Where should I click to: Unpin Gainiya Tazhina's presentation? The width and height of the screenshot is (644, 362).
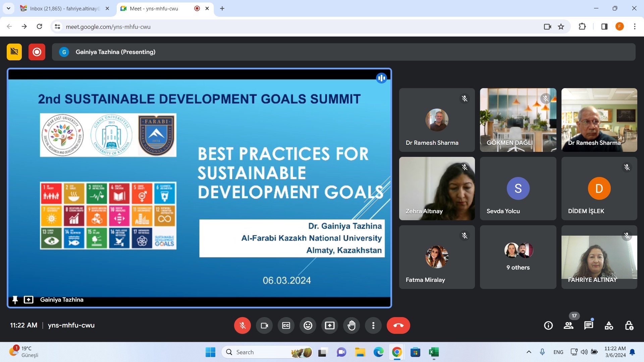(15, 300)
